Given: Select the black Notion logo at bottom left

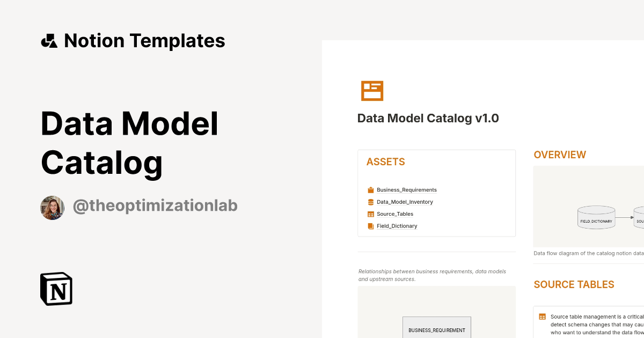Looking at the screenshot, I should coord(56,289).
